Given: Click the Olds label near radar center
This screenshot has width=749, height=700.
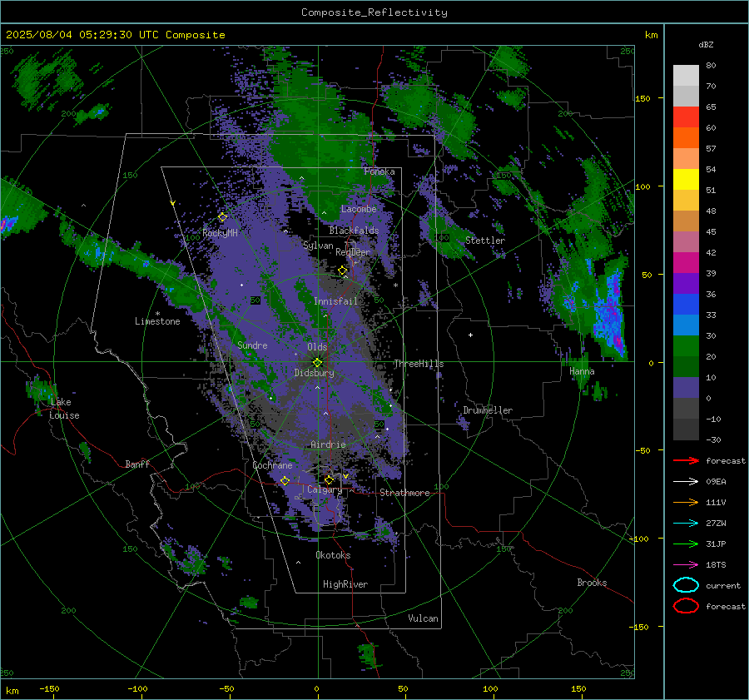Looking at the screenshot, I should click(x=317, y=346).
